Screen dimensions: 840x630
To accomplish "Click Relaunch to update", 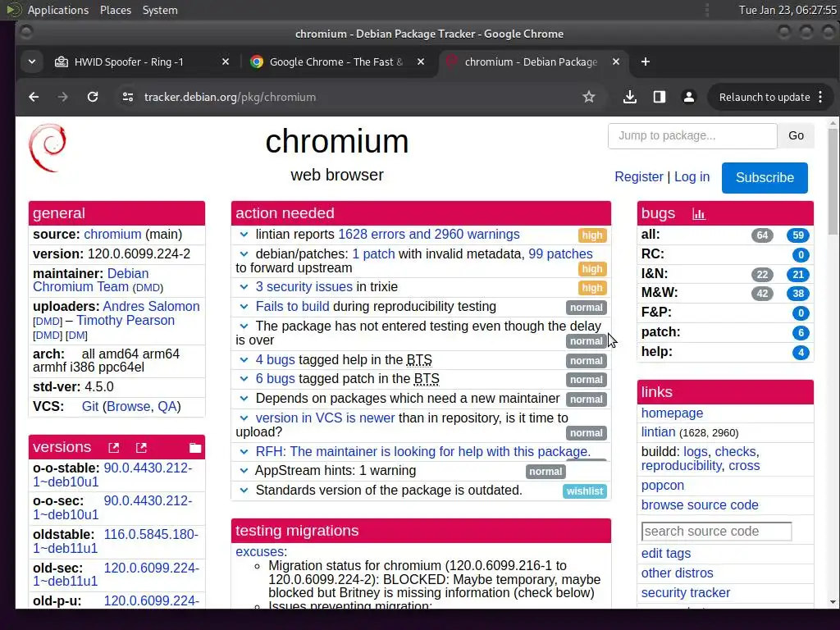I will tap(765, 97).
